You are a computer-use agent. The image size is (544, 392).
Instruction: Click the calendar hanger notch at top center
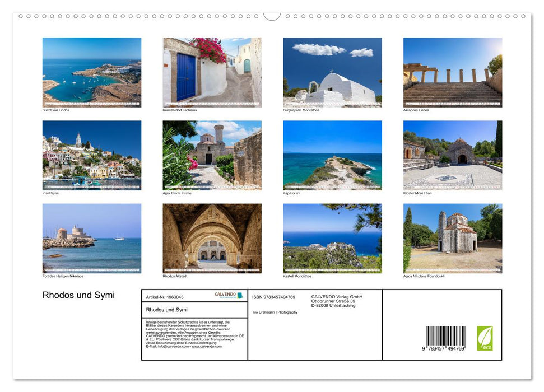point(272,16)
